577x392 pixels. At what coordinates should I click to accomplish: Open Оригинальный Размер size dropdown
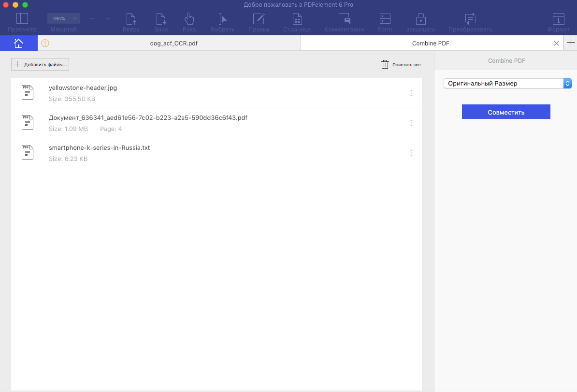pos(507,83)
